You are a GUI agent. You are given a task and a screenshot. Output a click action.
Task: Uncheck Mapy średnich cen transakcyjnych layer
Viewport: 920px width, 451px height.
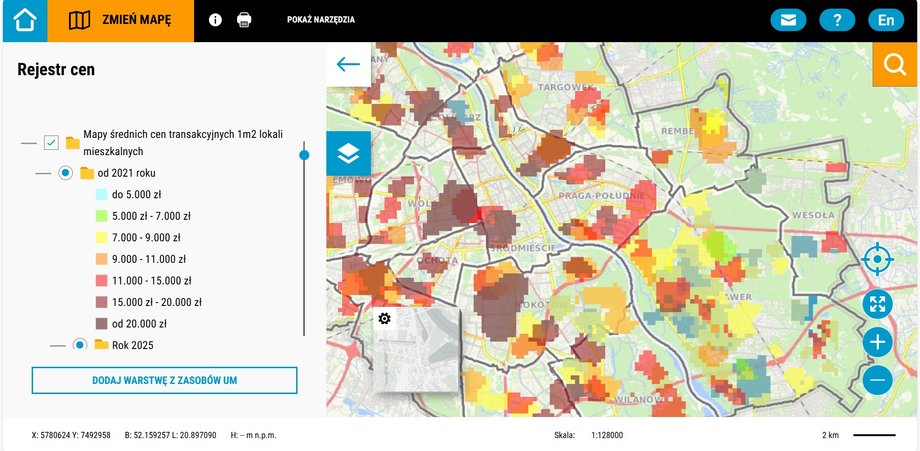(x=52, y=143)
